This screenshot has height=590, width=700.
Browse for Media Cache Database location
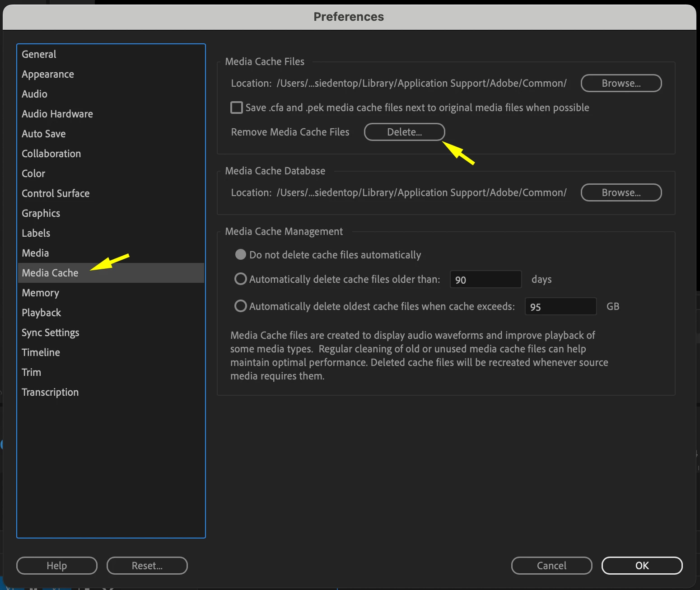pos(621,192)
